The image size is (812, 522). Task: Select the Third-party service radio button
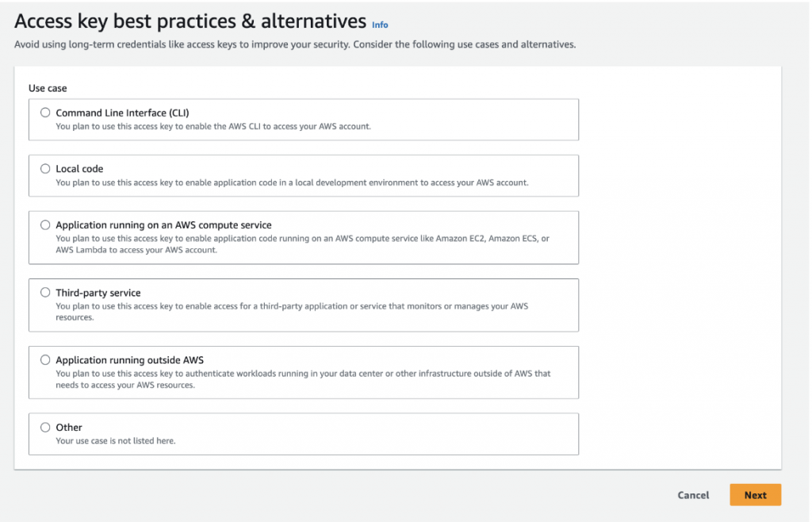click(45, 293)
